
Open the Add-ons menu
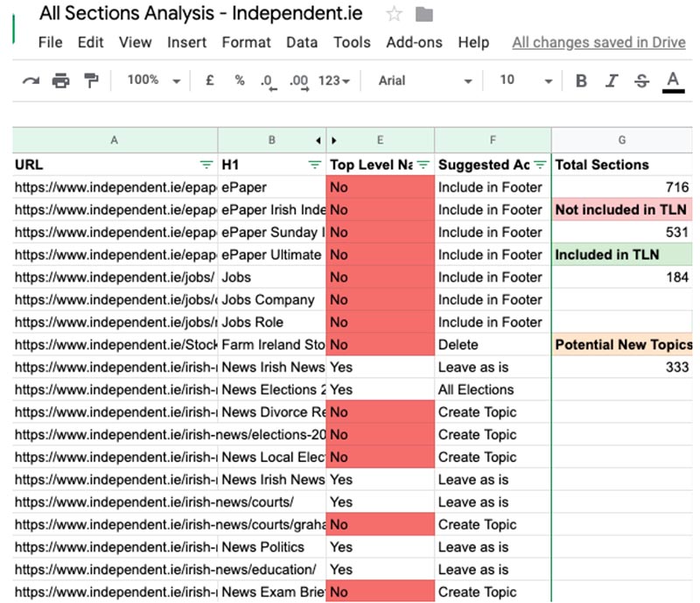tap(414, 42)
